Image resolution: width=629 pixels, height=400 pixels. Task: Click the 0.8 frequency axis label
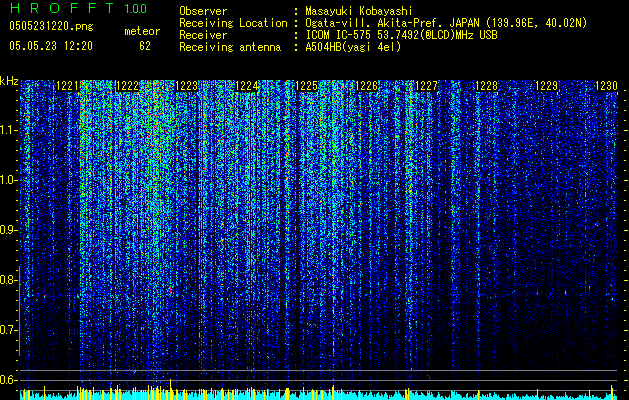tap(8, 280)
